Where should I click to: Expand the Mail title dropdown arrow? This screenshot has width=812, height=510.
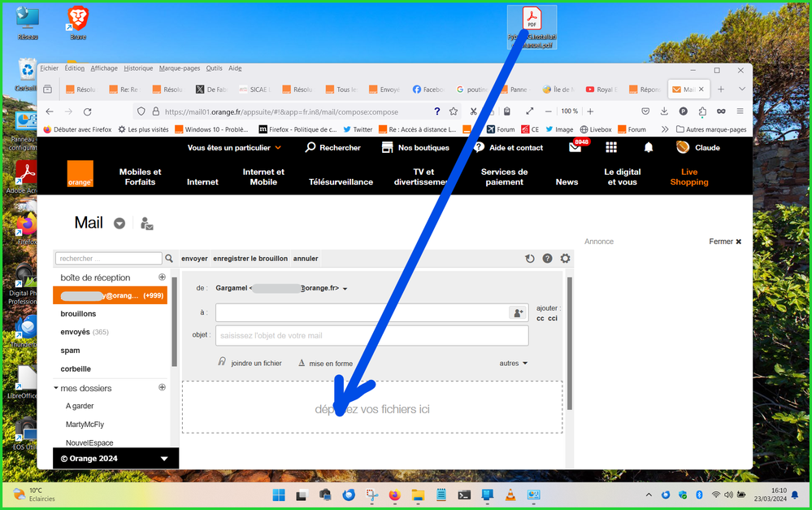(119, 224)
